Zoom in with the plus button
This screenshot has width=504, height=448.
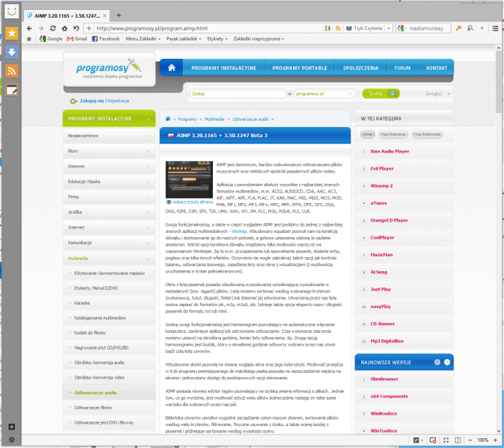point(495,440)
